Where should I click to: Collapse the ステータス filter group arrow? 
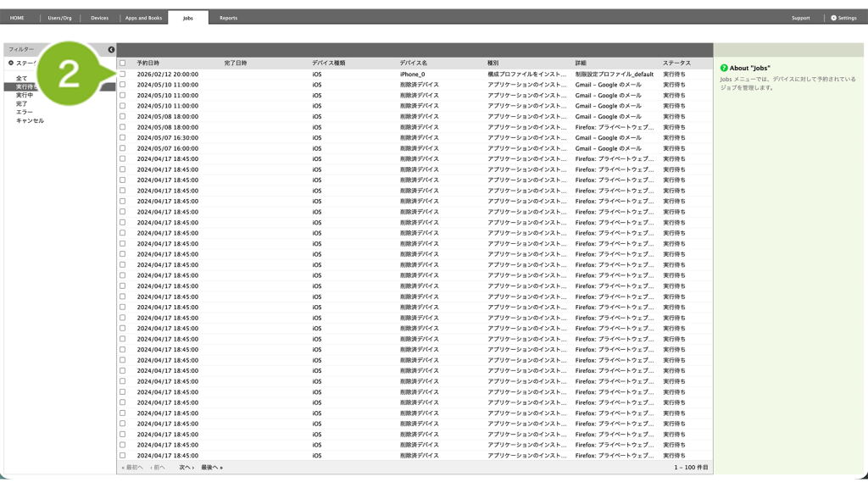[x=11, y=63]
